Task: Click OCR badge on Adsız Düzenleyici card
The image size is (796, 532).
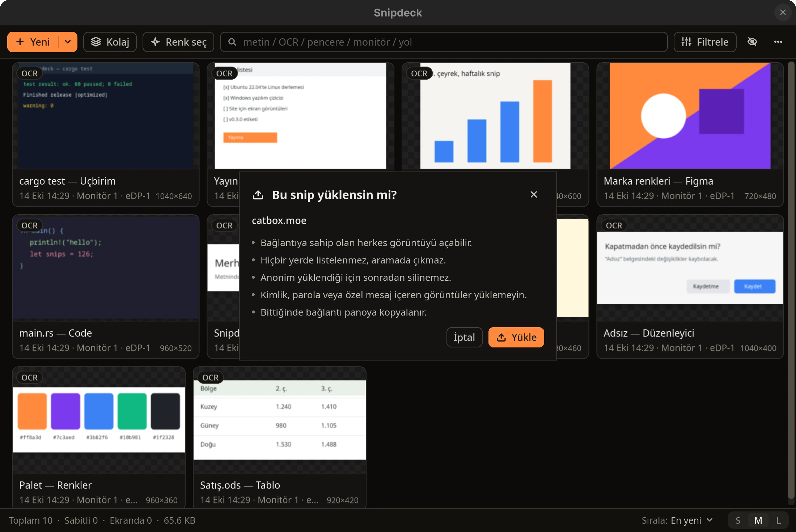Action: (614, 225)
